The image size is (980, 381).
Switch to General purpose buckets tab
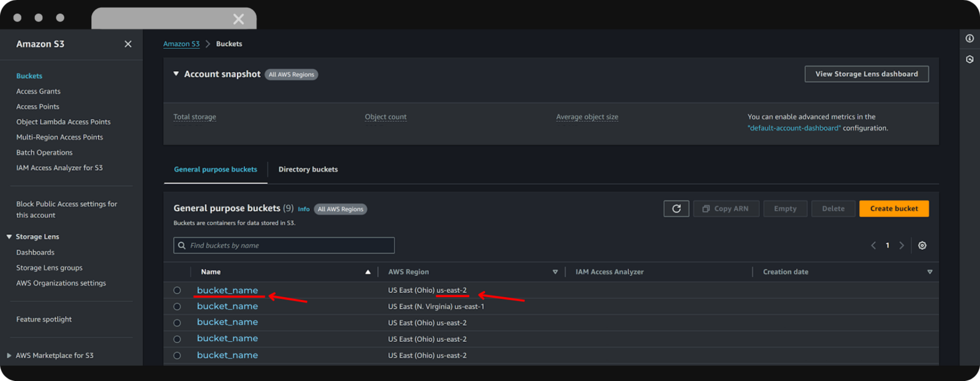[x=216, y=170]
